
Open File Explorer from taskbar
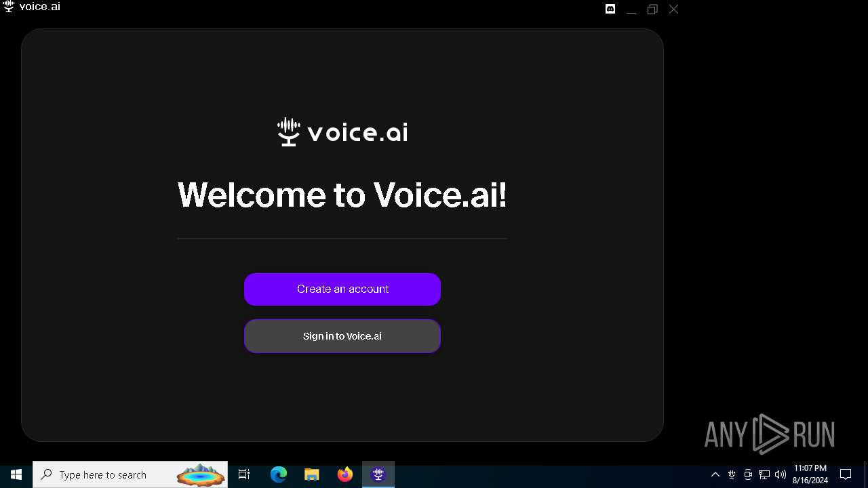click(x=312, y=474)
